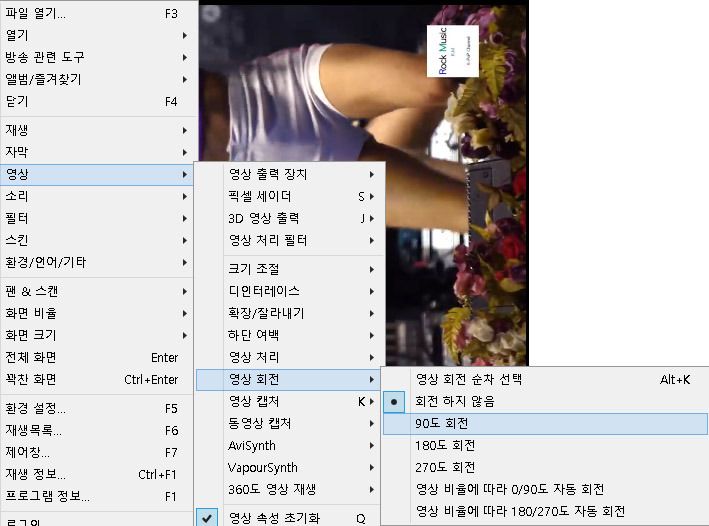Open 동영상 캡처 submenu
This screenshot has height=526, width=709.
click(x=290, y=423)
